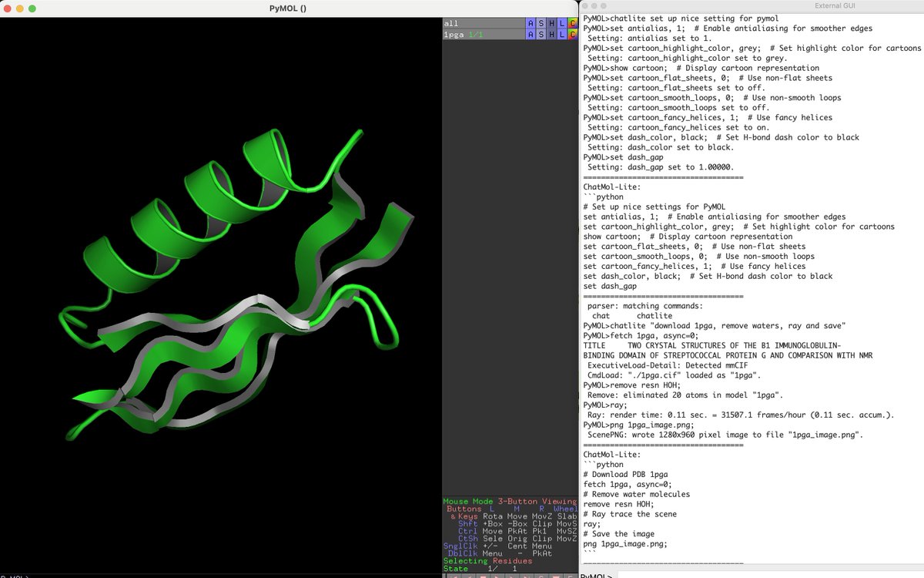Click the Orig action in CtSh row
This screenshot has height=578, width=924.
(517, 539)
